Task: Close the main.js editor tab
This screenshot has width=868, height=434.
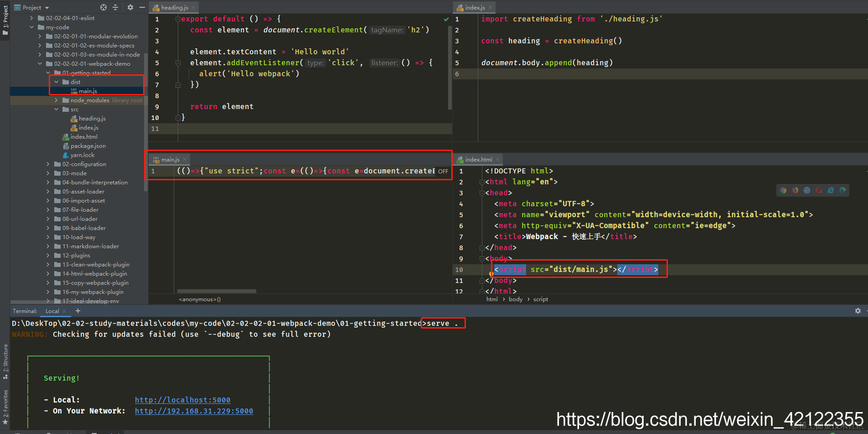Action: [x=185, y=159]
